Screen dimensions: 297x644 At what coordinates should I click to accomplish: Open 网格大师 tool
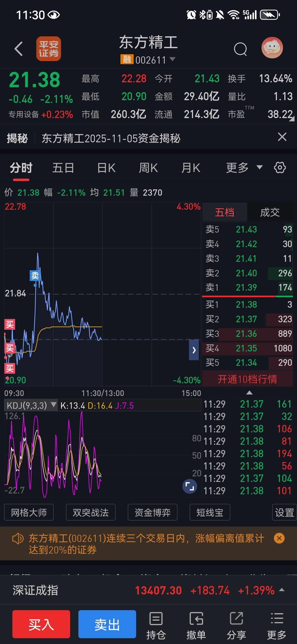[x=29, y=512]
